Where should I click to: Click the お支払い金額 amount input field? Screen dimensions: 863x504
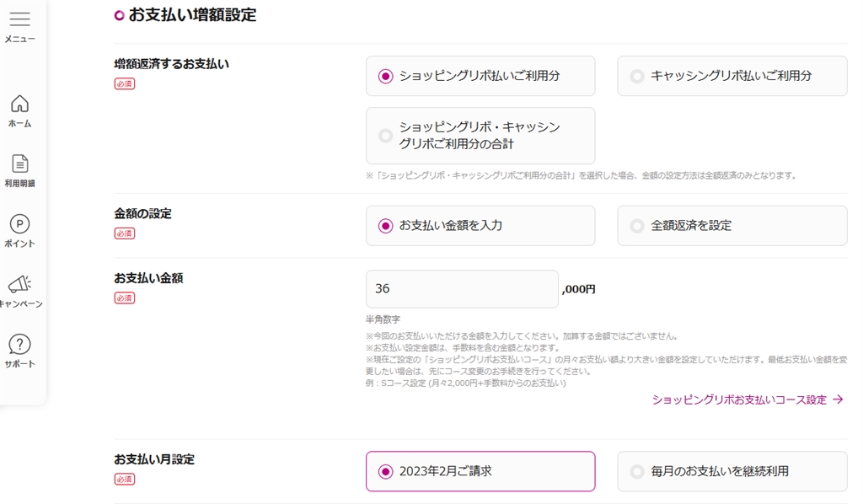(x=461, y=288)
